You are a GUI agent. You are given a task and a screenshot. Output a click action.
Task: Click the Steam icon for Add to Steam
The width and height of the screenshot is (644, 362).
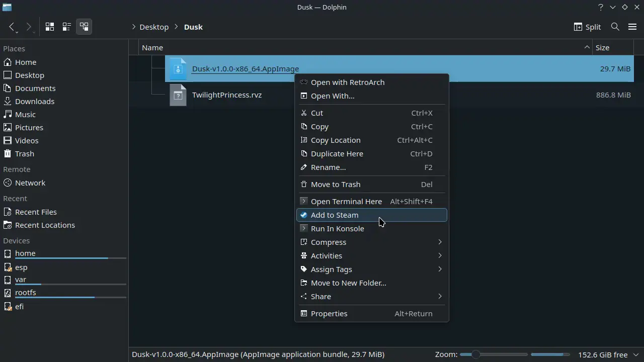(303, 215)
